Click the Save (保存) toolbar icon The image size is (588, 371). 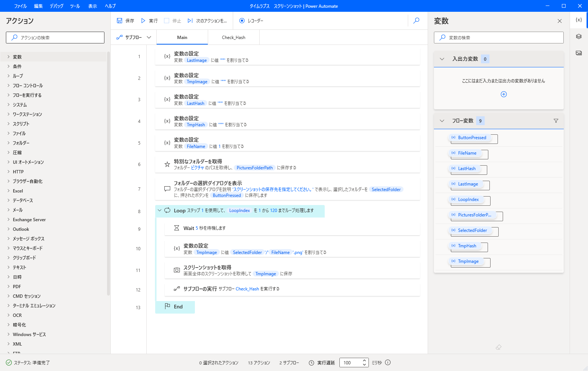[x=120, y=21]
